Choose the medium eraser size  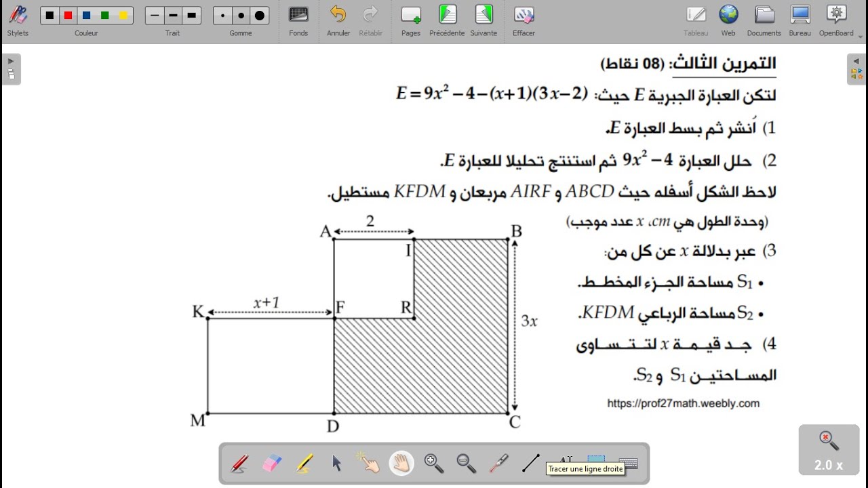(x=241, y=16)
